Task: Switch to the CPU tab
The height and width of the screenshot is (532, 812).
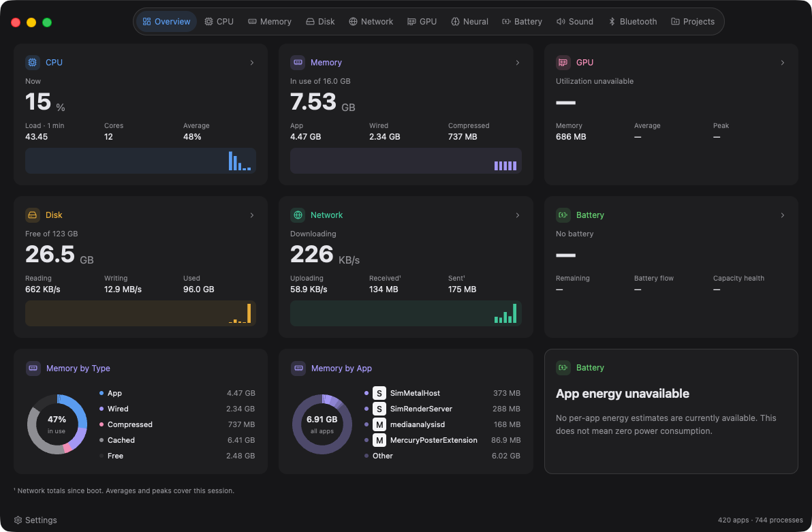Action: [x=219, y=21]
